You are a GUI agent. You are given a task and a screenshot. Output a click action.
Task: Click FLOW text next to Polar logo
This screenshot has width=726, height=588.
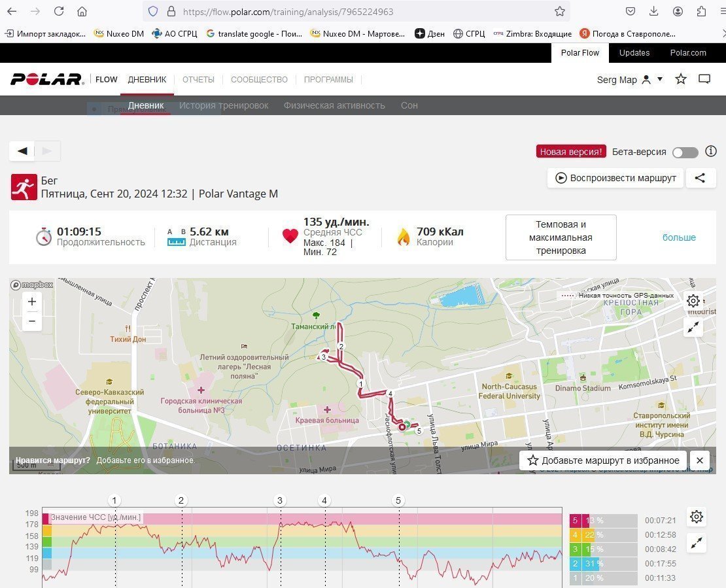(106, 80)
